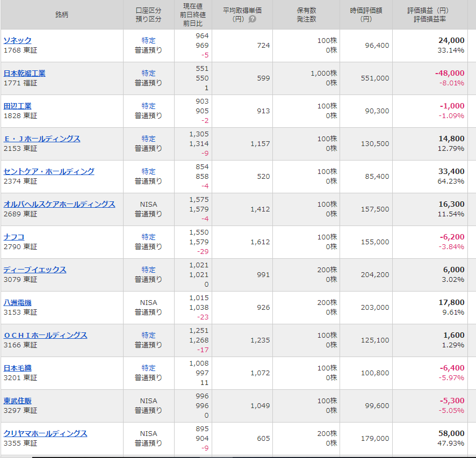Screen dimensions: 476x458
Task: Open the 八洲電機 stock link
Action: click(17, 302)
